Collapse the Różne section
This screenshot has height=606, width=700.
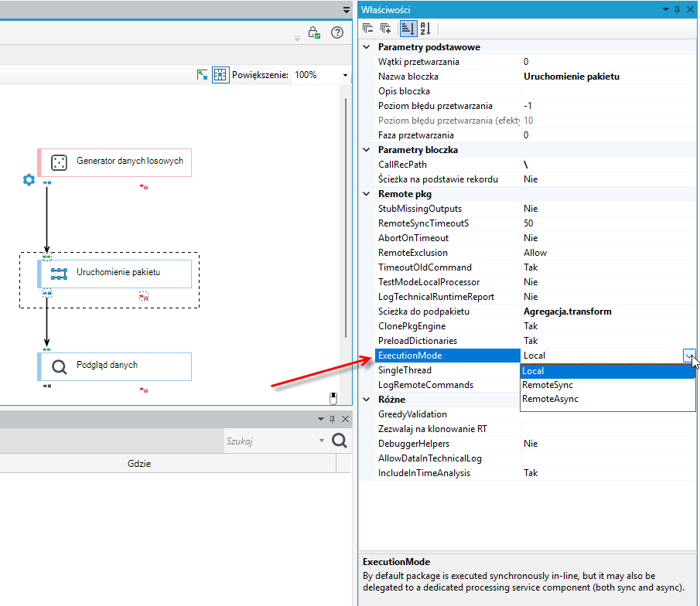(x=367, y=399)
